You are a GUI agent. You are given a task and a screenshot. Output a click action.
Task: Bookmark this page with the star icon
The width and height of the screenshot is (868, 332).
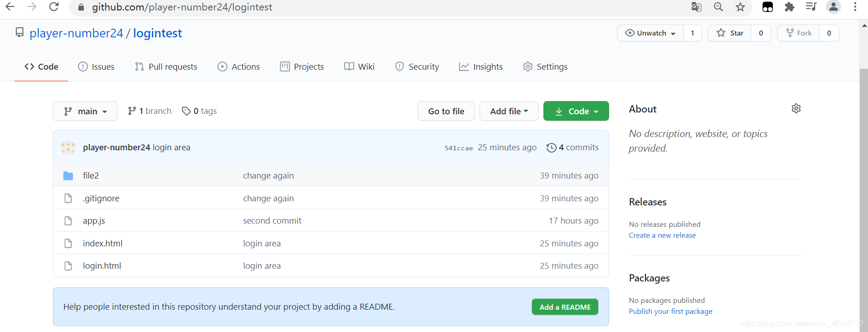pyautogui.click(x=740, y=7)
